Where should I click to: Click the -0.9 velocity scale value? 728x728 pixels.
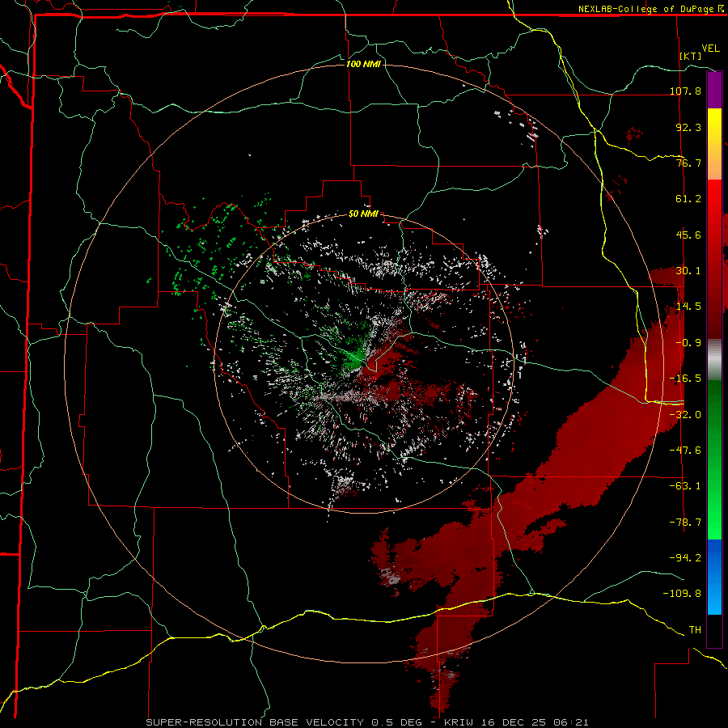click(x=688, y=343)
